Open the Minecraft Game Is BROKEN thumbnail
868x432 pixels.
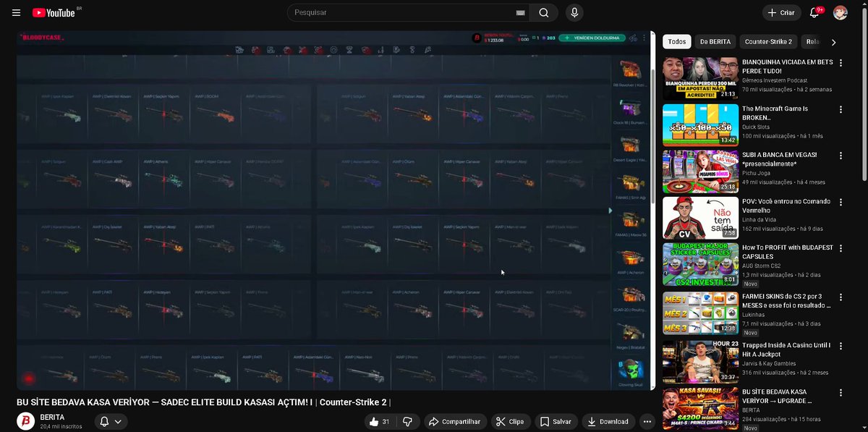(700, 124)
